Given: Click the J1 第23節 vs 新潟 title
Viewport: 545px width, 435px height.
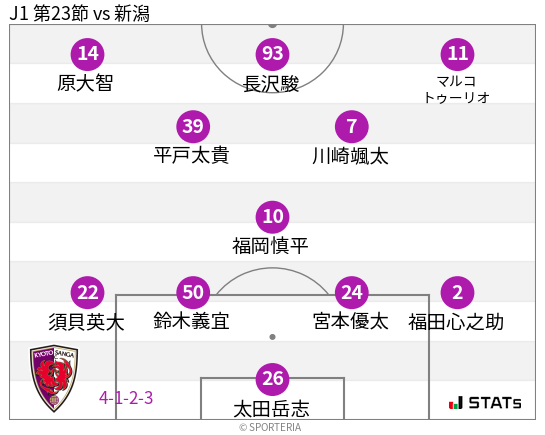Looking at the screenshot, I should (80, 14).
